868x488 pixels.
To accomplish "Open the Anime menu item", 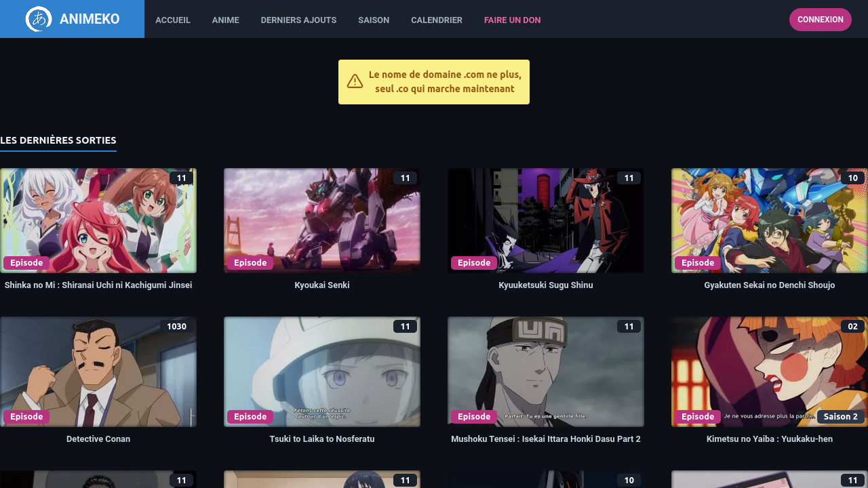I will [x=226, y=20].
